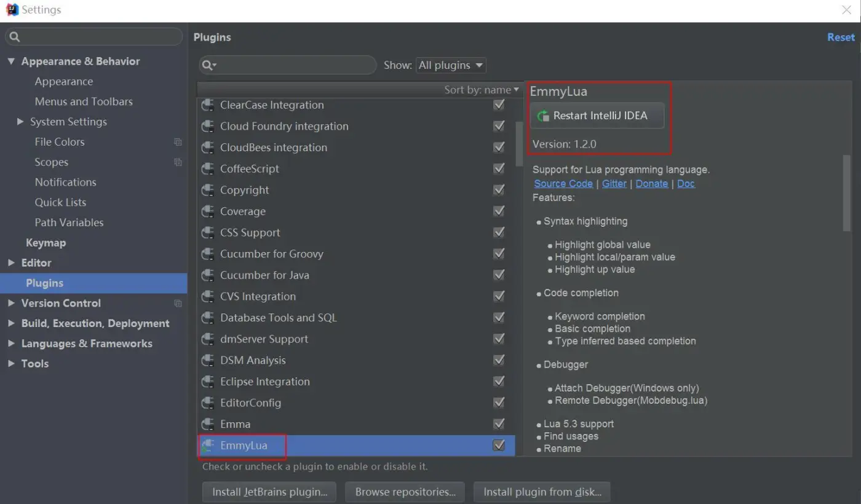This screenshot has width=861, height=504.
Task: Expand the Tools section
Action: click(11, 363)
